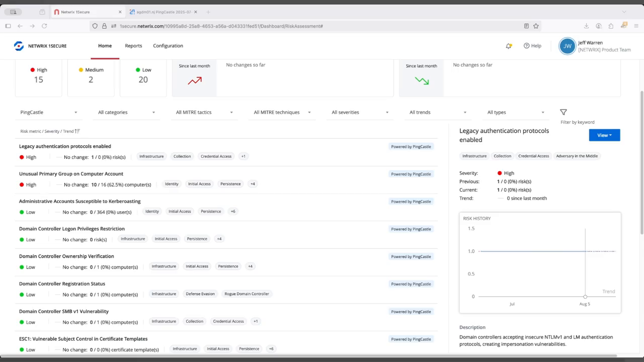
Task: Click the browser address bar URL
Action: point(221,26)
